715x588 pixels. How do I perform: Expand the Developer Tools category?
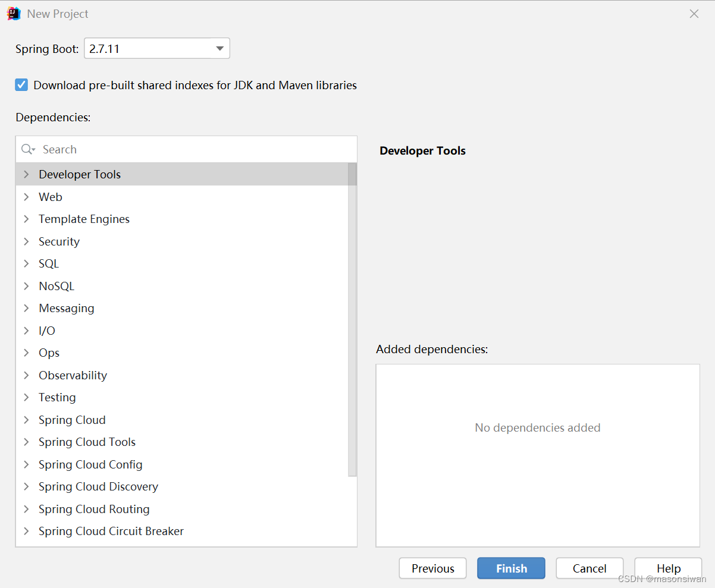26,174
